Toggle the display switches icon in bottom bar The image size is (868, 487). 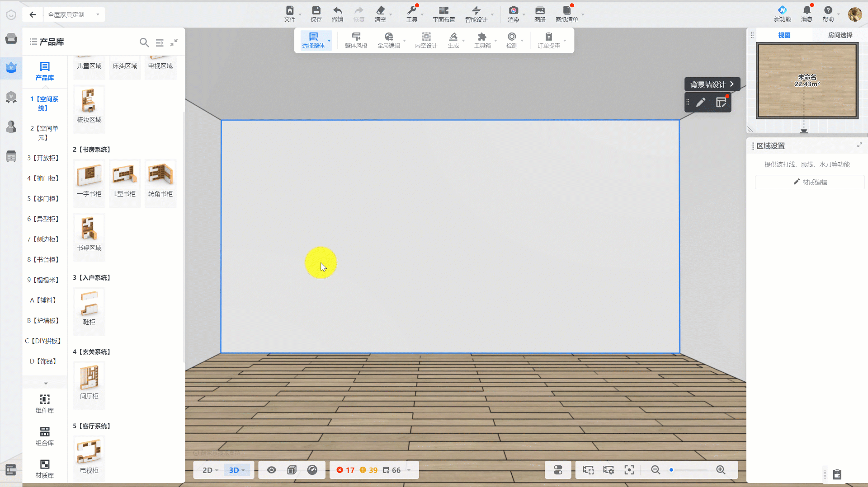[558, 470]
